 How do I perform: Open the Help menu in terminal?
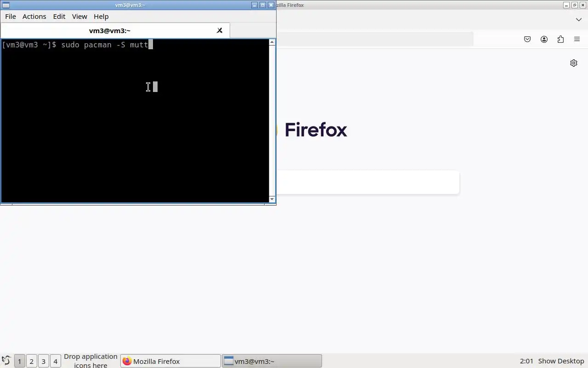(101, 16)
